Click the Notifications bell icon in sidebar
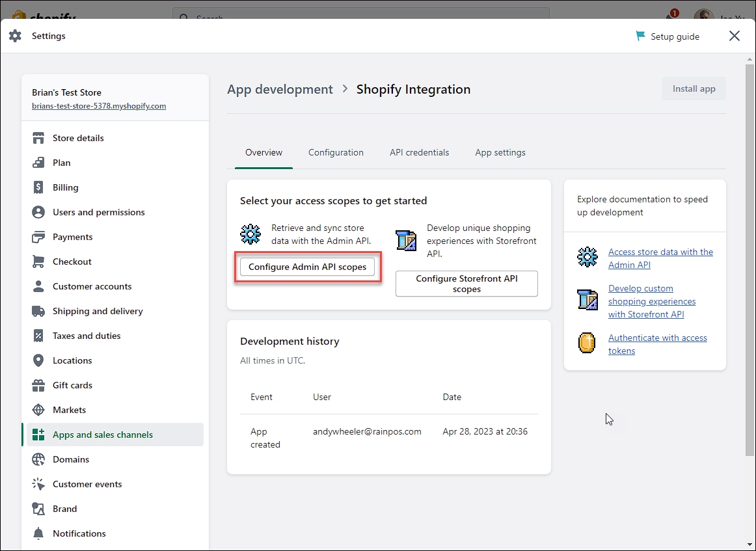Screen dimensions: 756x551 pos(38,533)
